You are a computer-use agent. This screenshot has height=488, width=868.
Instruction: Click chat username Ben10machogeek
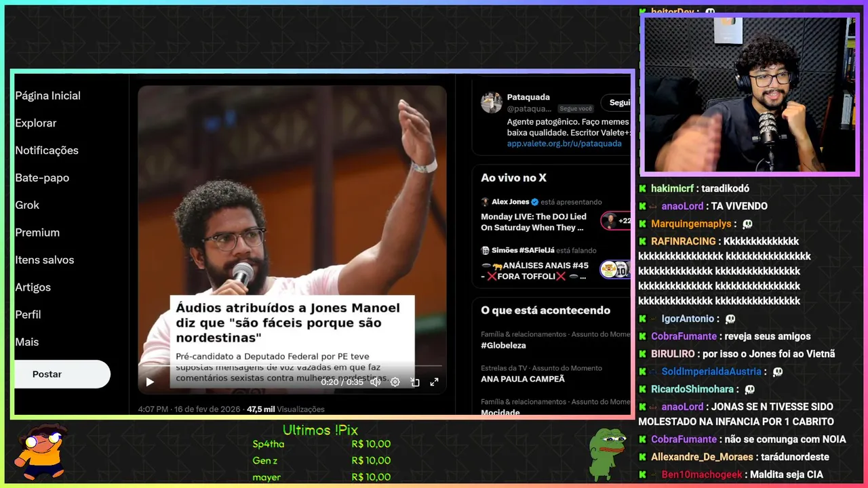pyautogui.click(x=702, y=474)
